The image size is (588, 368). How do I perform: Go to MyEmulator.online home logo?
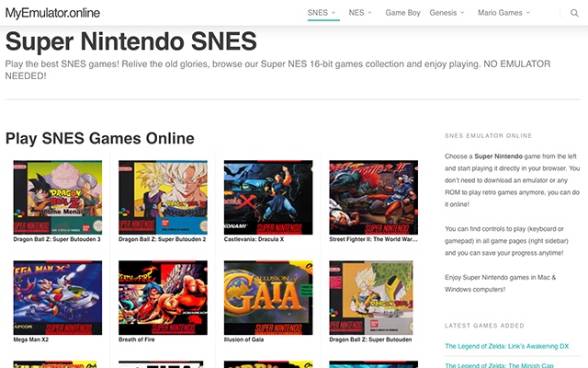tap(52, 13)
